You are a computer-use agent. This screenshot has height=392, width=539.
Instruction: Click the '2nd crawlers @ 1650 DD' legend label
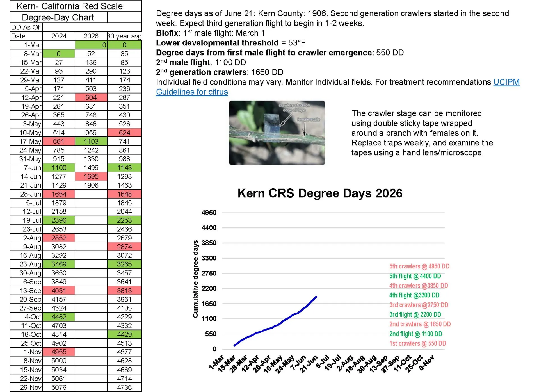(x=420, y=324)
